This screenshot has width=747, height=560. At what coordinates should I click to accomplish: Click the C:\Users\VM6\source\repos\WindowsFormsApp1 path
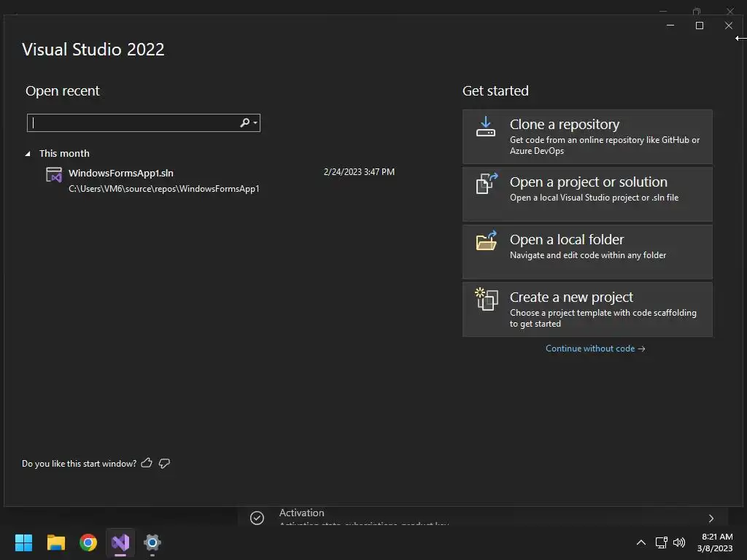164,189
